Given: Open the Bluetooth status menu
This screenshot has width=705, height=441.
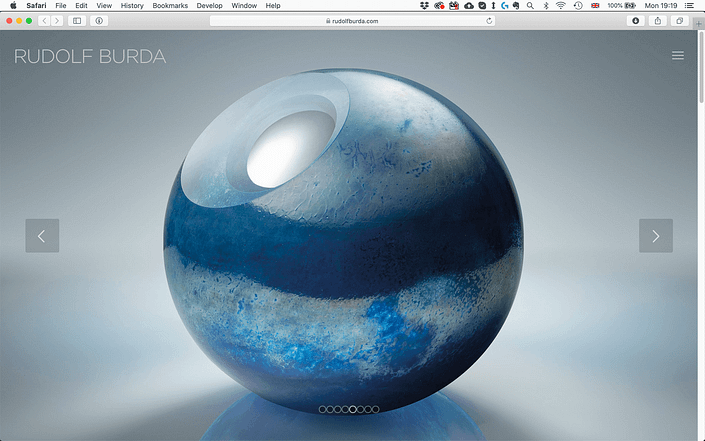Looking at the screenshot, I should pyautogui.click(x=546, y=5).
